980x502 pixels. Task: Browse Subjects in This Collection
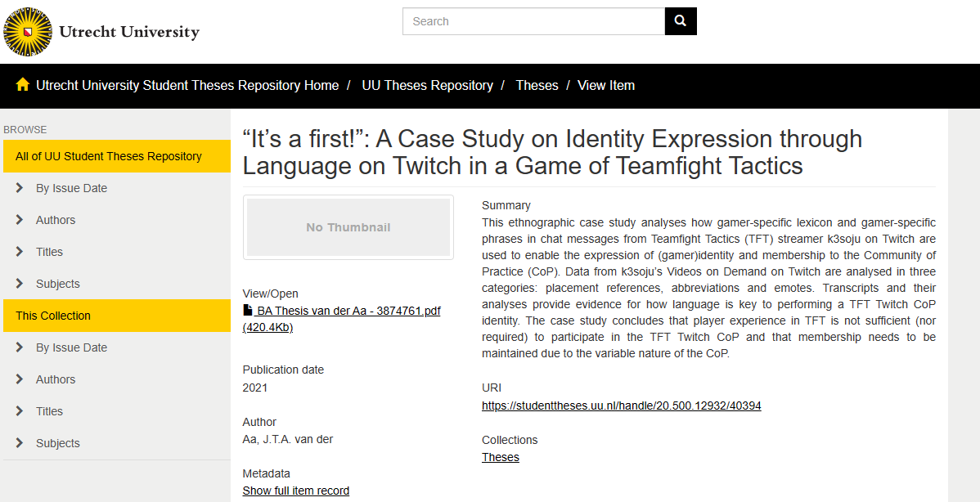click(x=58, y=443)
